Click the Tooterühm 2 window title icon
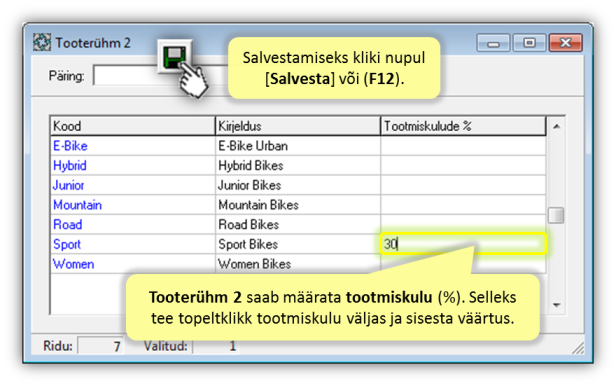Image resolution: width=616 pixels, height=386 pixels. click(42, 42)
